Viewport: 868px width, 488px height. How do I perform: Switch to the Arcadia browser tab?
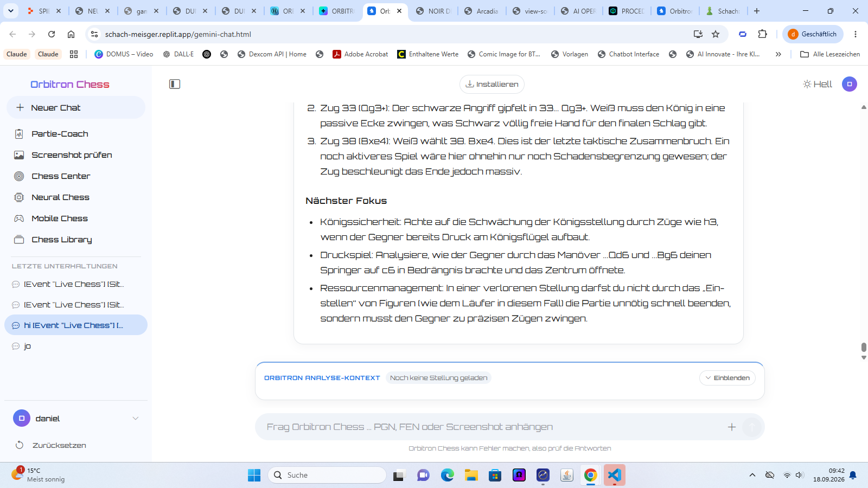click(x=482, y=11)
